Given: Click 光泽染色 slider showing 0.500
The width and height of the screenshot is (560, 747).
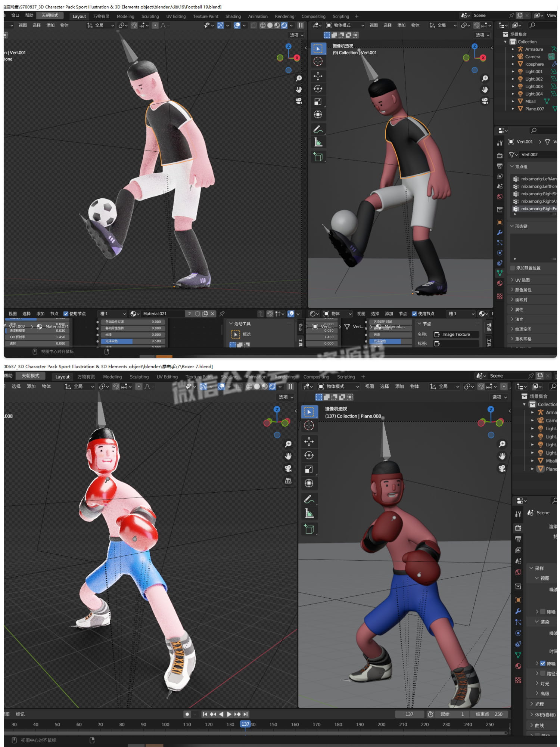Looking at the screenshot, I should pos(132,341).
